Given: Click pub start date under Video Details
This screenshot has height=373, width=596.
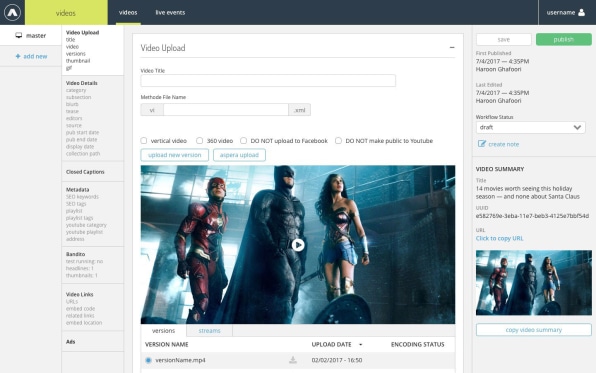Looking at the screenshot, I should 82,132.
